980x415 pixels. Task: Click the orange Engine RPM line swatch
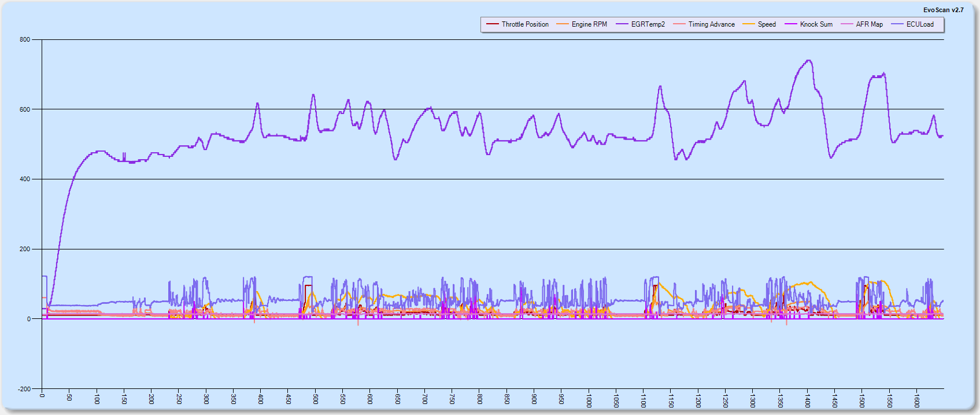[562, 24]
